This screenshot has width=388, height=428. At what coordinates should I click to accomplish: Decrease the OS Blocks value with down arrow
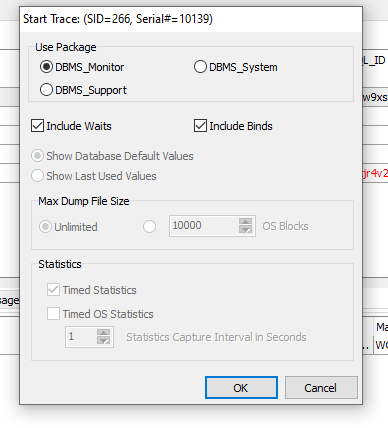point(246,230)
